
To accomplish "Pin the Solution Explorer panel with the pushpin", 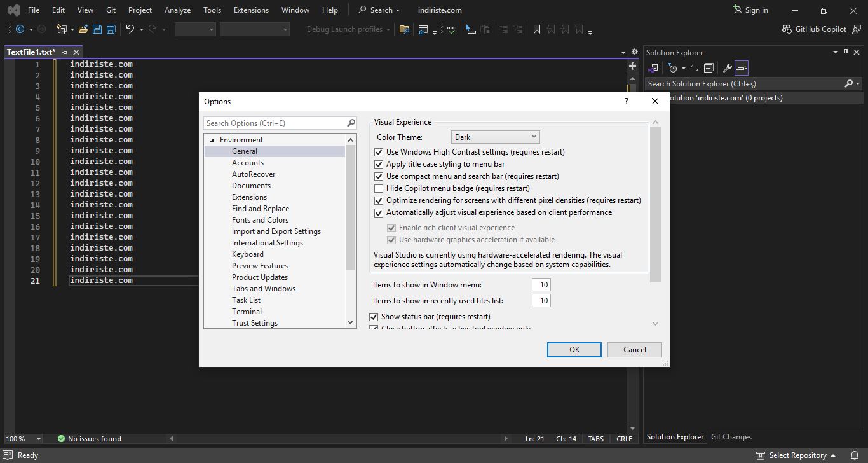I will pos(846,52).
